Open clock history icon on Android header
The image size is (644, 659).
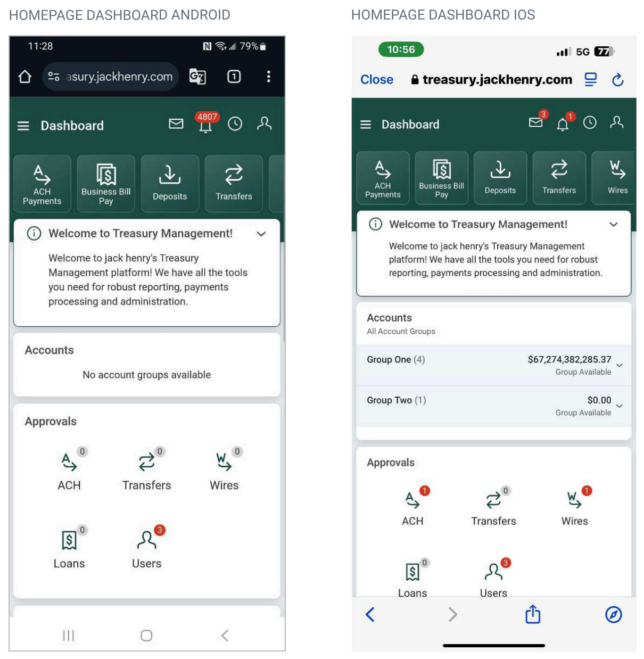coord(235,124)
